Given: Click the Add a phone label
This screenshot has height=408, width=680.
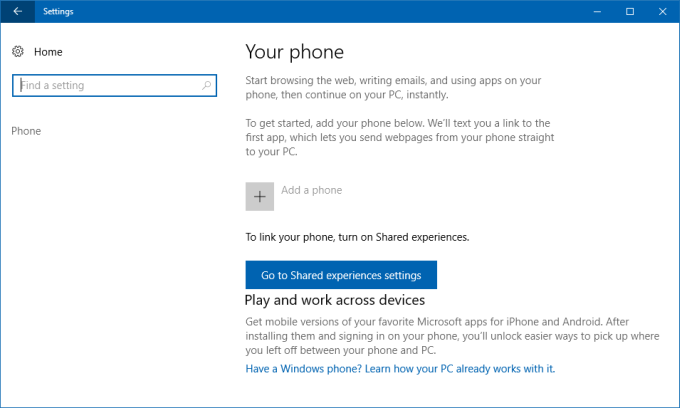Looking at the screenshot, I should click(311, 190).
